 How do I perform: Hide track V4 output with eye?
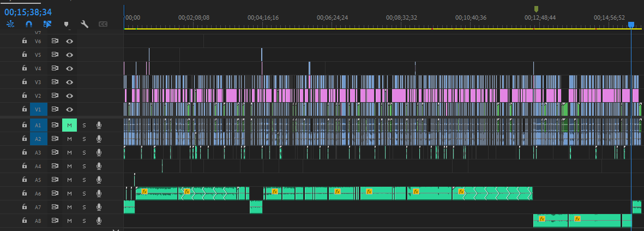click(x=70, y=68)
